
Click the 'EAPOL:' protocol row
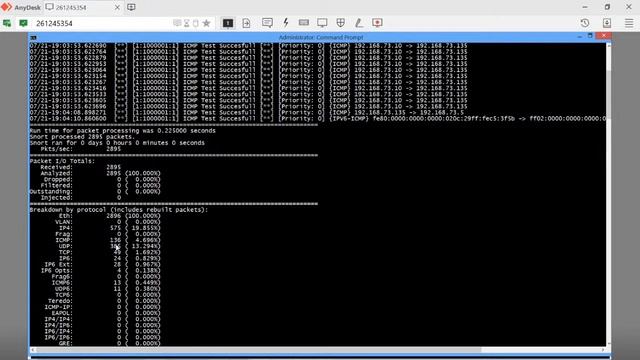coord(106,313)
